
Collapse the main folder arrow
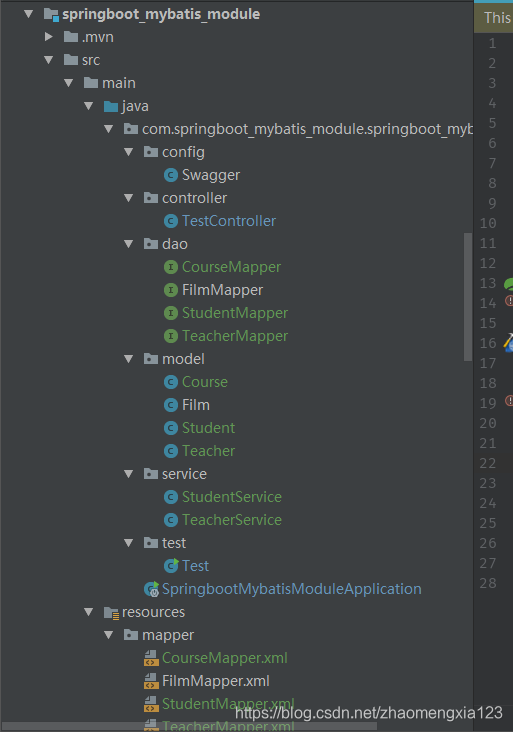click(69, 83)
